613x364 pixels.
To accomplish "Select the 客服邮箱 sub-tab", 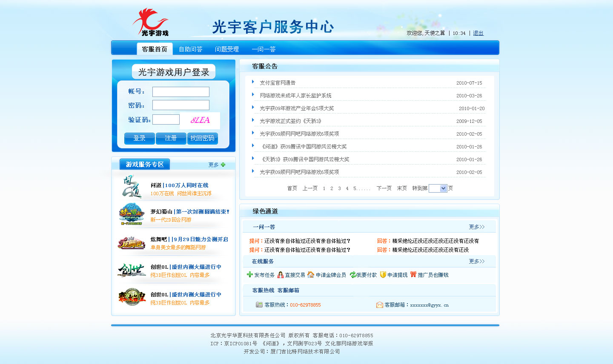I will [x=288, y=290].
